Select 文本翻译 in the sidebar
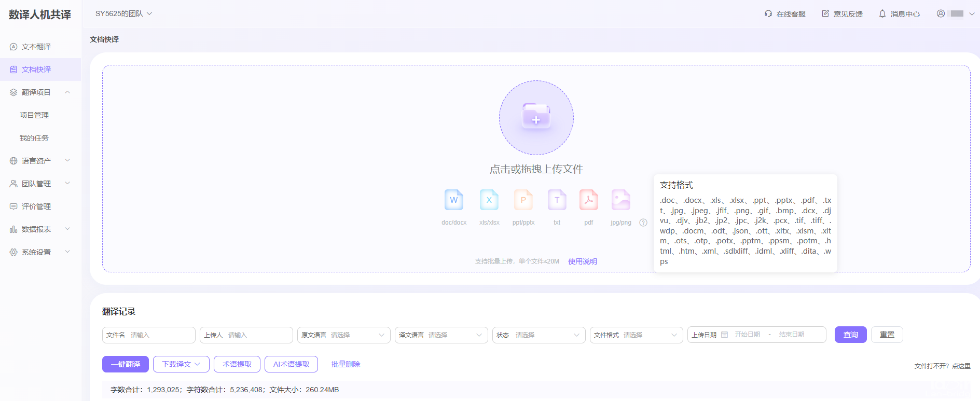980x401 pixels. [36, 47]
